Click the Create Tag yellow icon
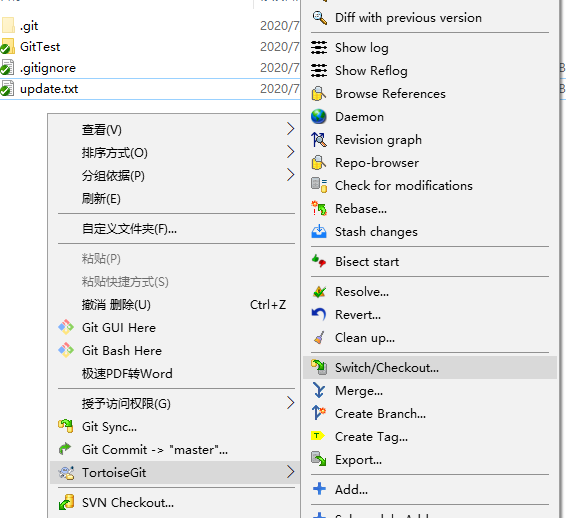The image size is (566, 518). pyautogui.click(x=318, y=436)
